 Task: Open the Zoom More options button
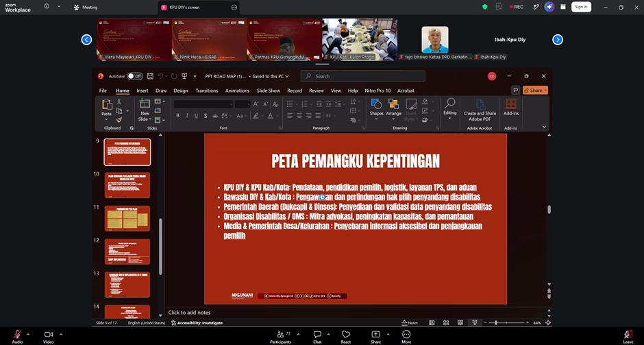(x=406, y=336)
